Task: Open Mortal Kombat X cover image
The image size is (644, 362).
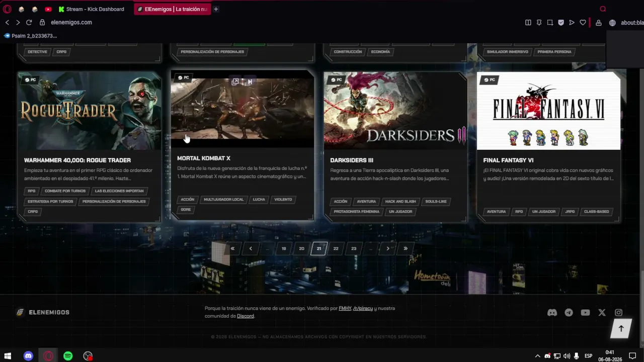Action: [243, 109]
